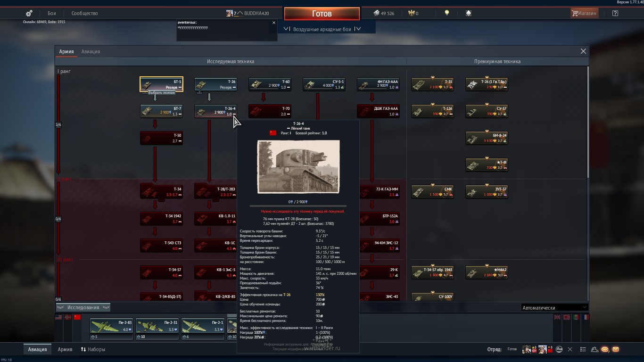Open the Автоматически dropdown
This screenshot has height=362, width=644.
(555, 308)
